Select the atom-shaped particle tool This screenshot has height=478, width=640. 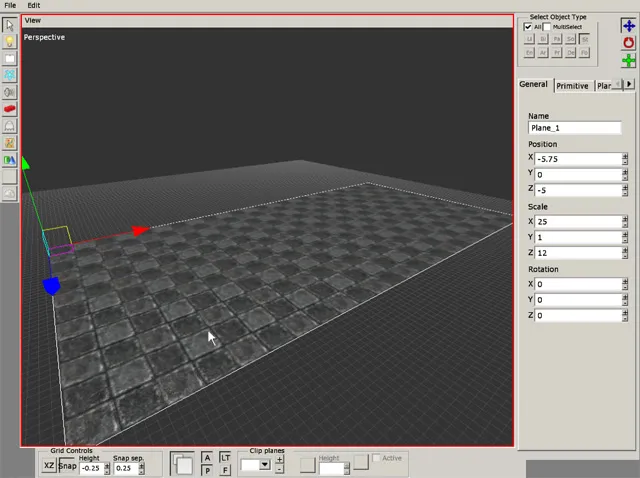[x=9, y=75]
